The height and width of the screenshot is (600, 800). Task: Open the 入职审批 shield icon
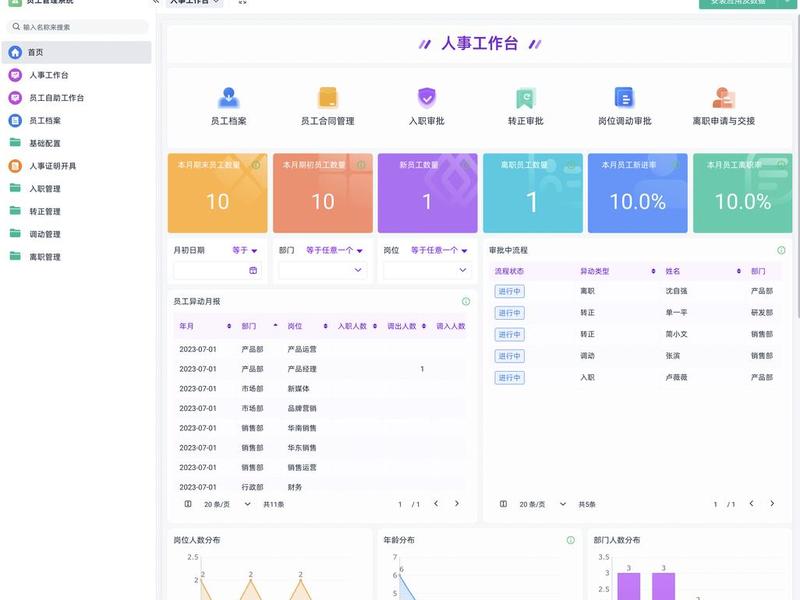pyautogui.click(x=427, y=97)
